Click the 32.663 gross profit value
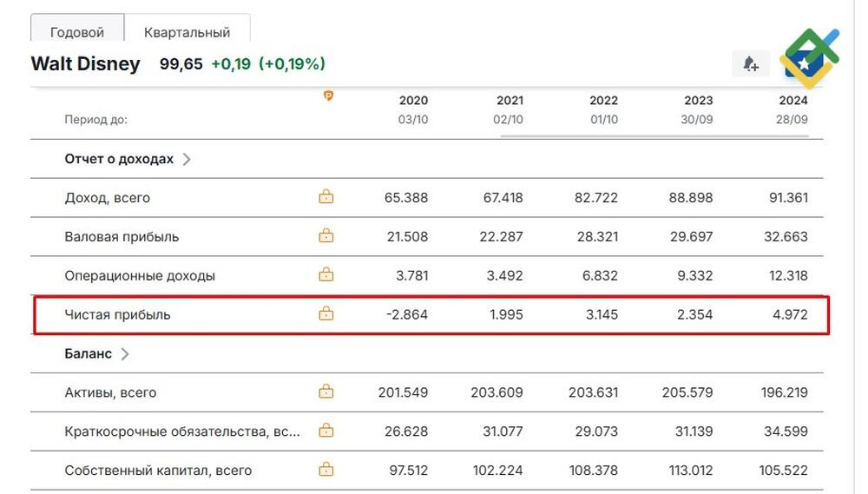This screenshot has width=868, height=494. (786, 236)
